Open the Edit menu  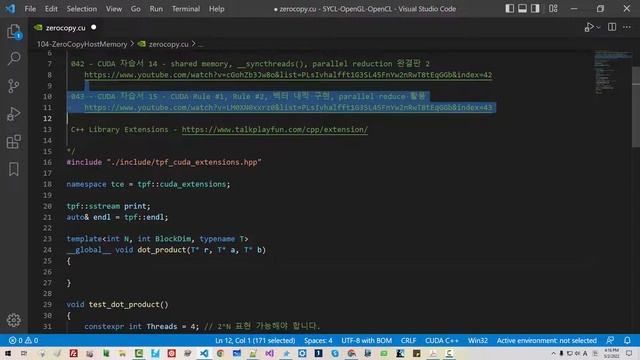pyautogui.click(x=51, y=9)
